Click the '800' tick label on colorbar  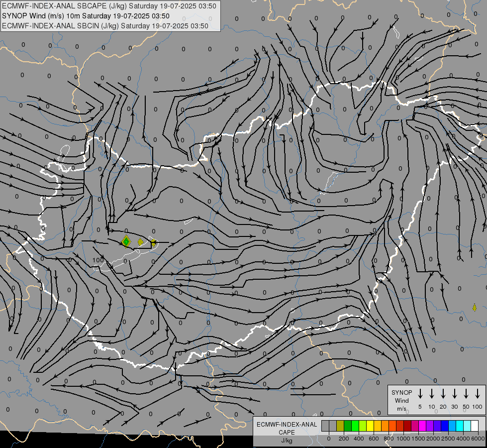389,439
